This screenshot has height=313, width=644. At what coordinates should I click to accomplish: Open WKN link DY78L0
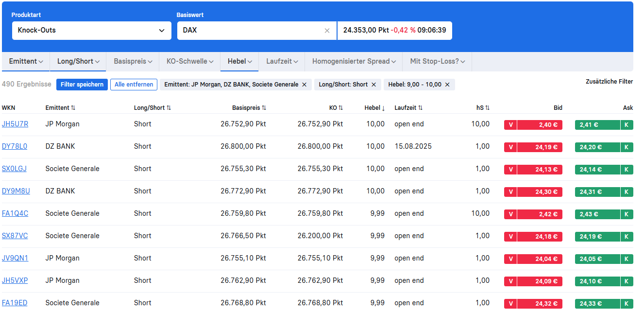pos(15,146)
